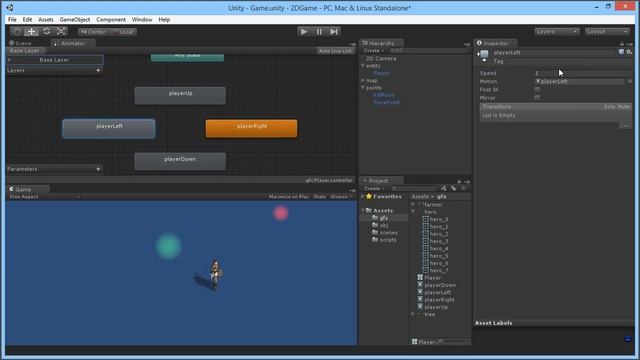Open the scripts folder in Assets

pos(384,240)
